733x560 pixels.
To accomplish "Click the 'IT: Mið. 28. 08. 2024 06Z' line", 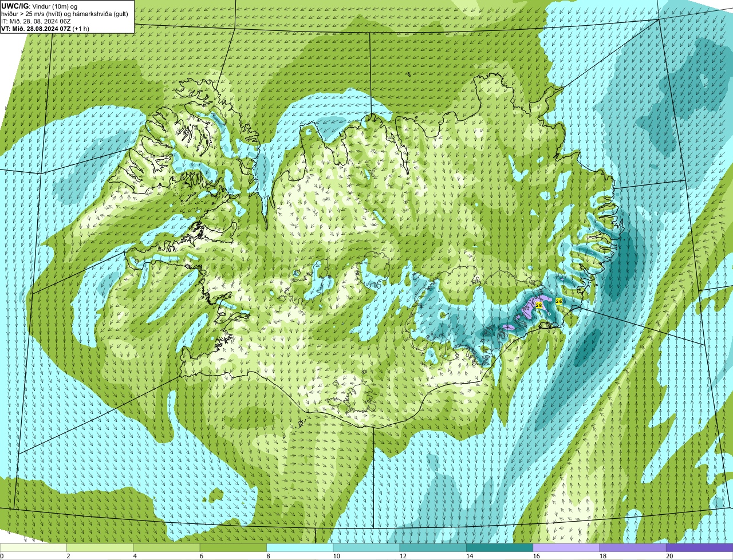I will click(36, 21).
